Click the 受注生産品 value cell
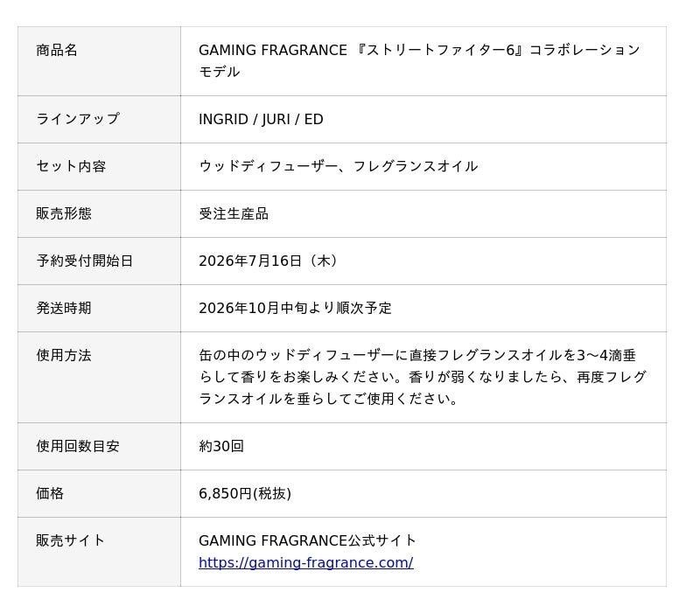The width and height of the screenshot is (700, 613). [423, 214]
